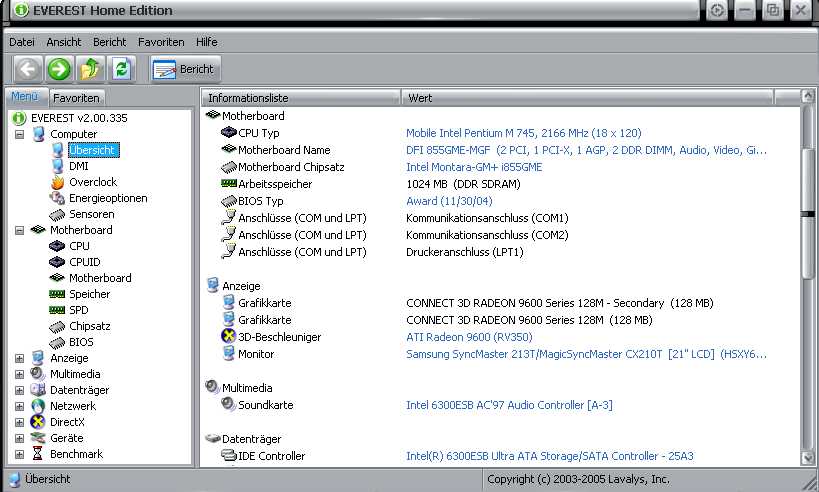Select Kommunikationsanschluss (COM1) value

pos(487,218)
